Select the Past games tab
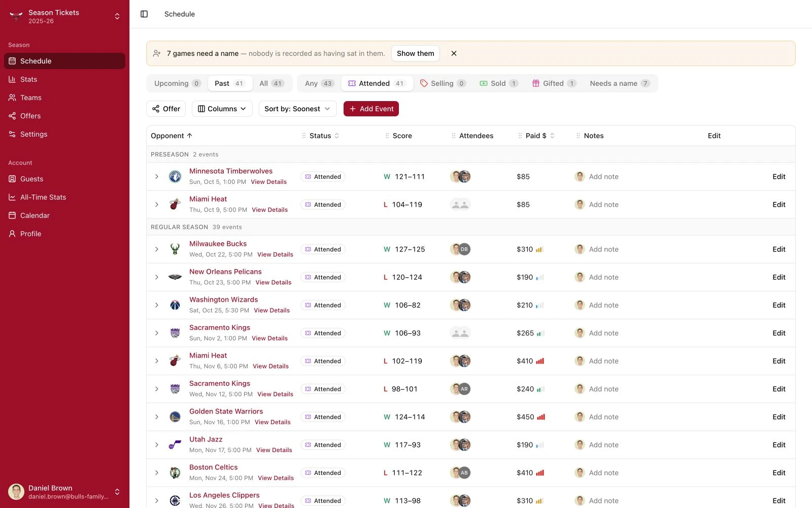The image size is (812, 508). tap(230, 83)
